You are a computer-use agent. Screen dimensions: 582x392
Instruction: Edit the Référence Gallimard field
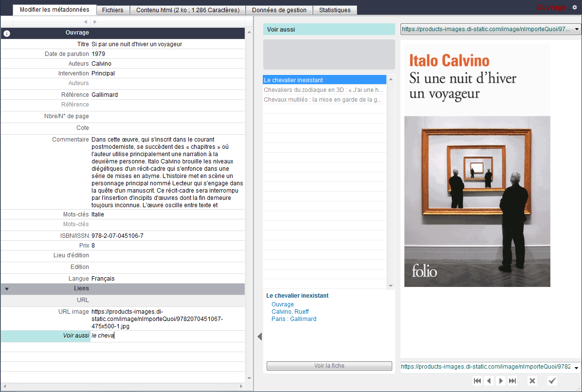click(168, 94)
